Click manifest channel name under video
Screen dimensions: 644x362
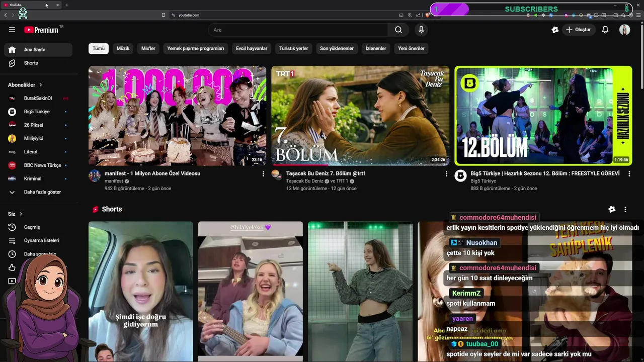[114, 181]
